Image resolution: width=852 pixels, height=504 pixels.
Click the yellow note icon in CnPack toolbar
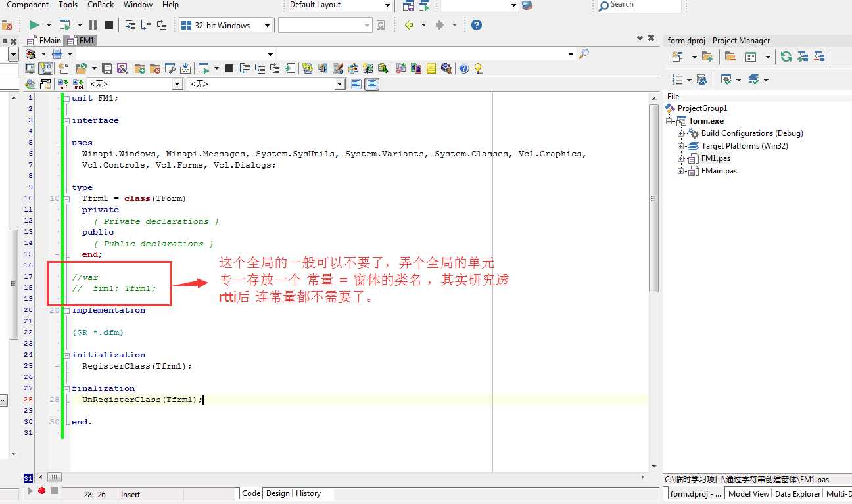[431, 68]
